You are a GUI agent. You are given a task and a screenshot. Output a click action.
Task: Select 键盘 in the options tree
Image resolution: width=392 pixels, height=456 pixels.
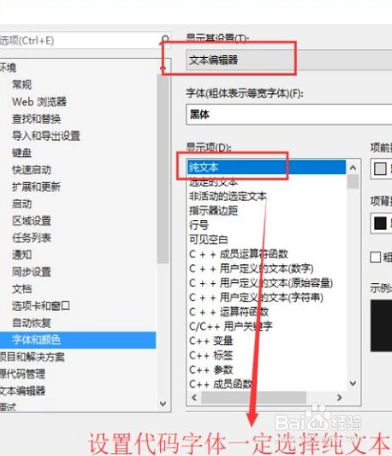pos(22,153)
